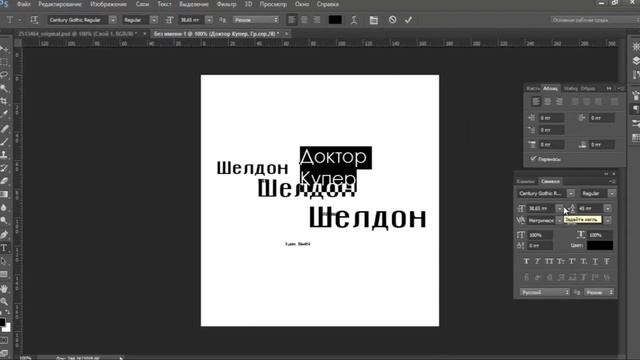Select the Eyedropper tool
This screenshot has height=360, width=640.
[x=4, y=114]
